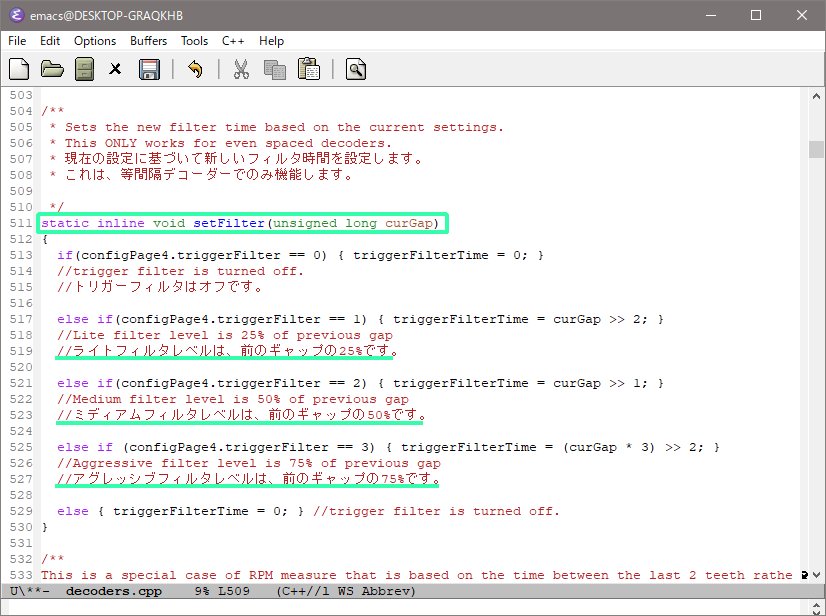Click 'triggerFilterTime = curGap >> 1;' on line 521

tap(520, 383)
